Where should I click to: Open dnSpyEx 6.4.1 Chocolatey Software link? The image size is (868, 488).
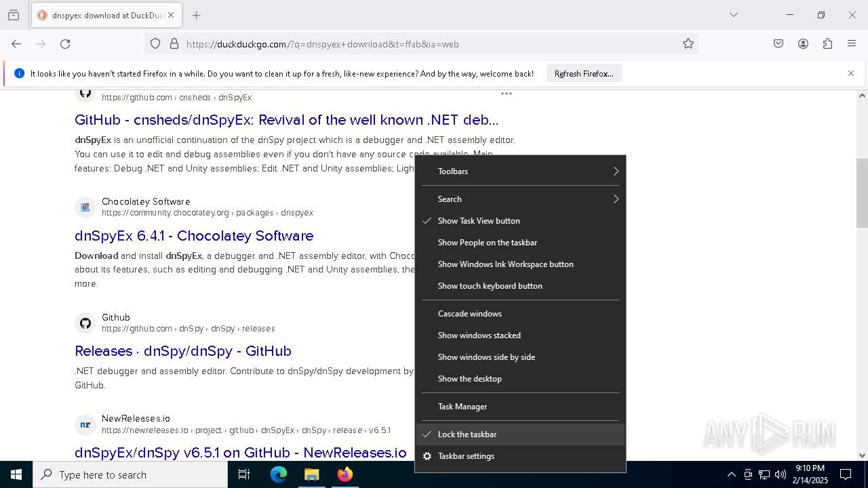click(194, 236)
